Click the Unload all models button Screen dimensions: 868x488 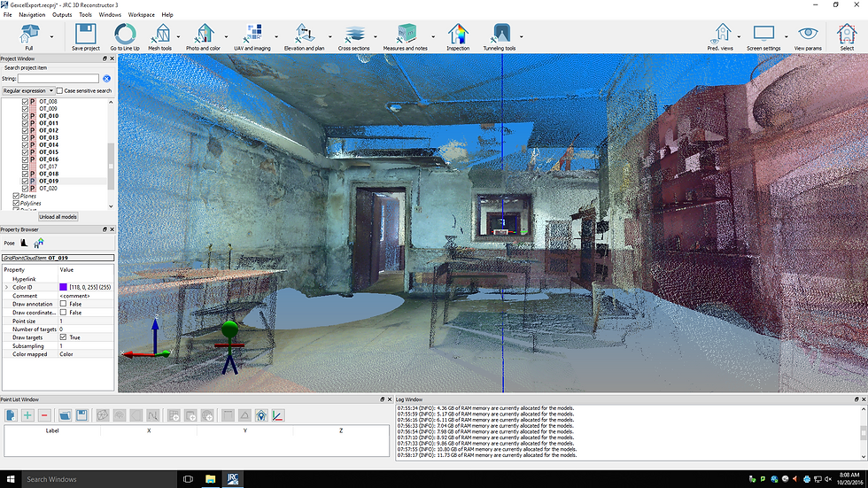coord(58,217)
